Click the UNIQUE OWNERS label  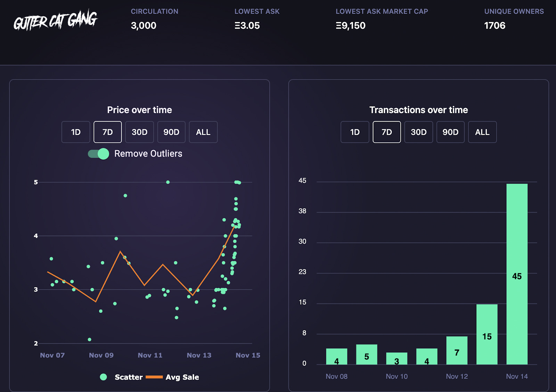click(514, 11)
